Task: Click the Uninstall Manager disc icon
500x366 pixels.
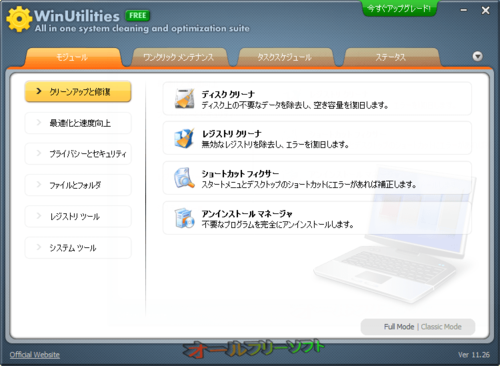Action: 184,218
